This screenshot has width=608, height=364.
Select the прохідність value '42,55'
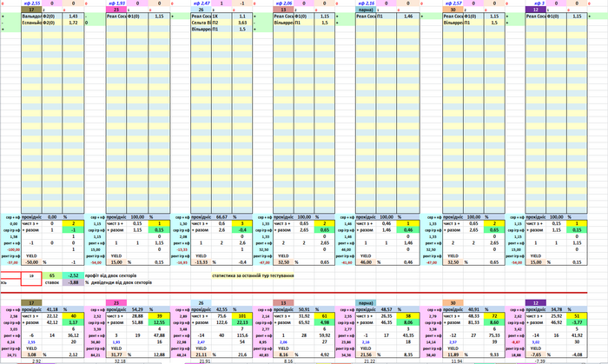click(x=221, y=310)
